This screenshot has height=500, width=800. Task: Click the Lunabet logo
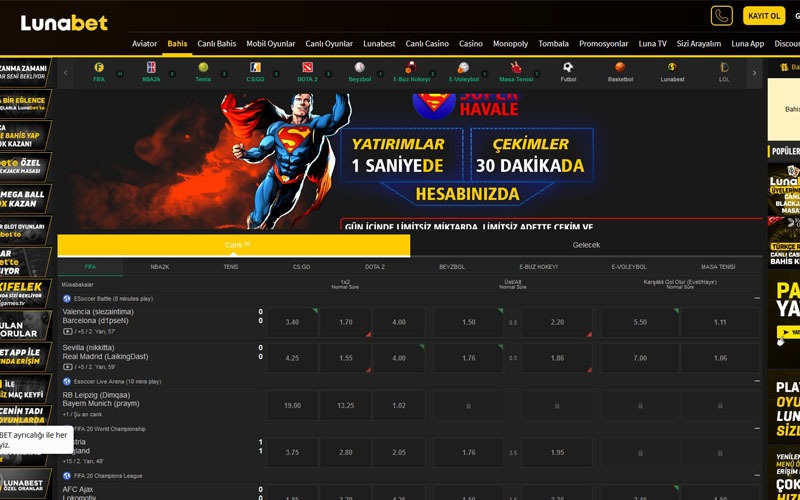click(64, 23)
